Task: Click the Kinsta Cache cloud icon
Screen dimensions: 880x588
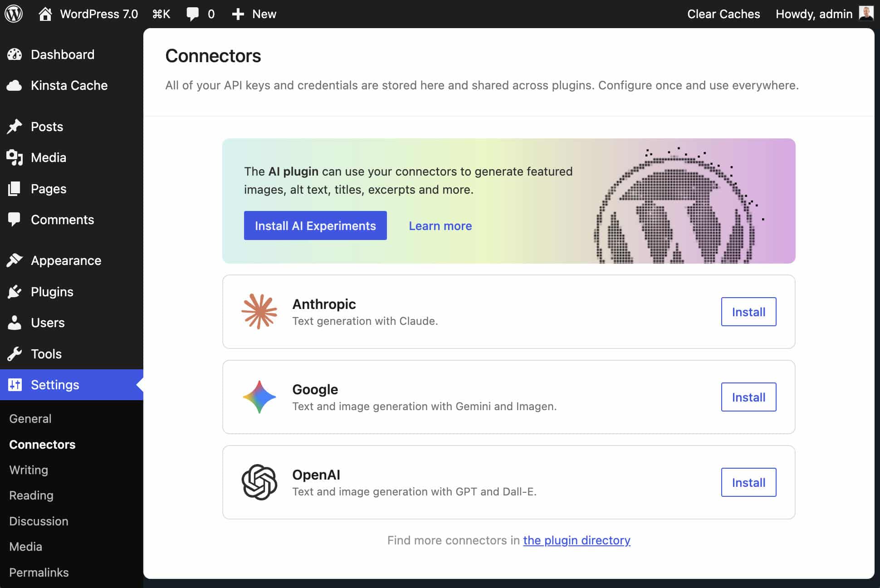Action: 15,85
